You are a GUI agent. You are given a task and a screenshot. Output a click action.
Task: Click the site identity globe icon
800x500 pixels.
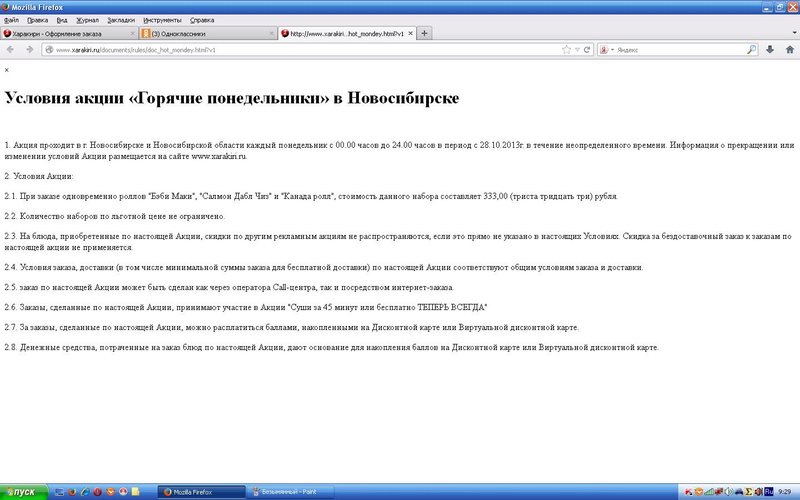(49, 49)
